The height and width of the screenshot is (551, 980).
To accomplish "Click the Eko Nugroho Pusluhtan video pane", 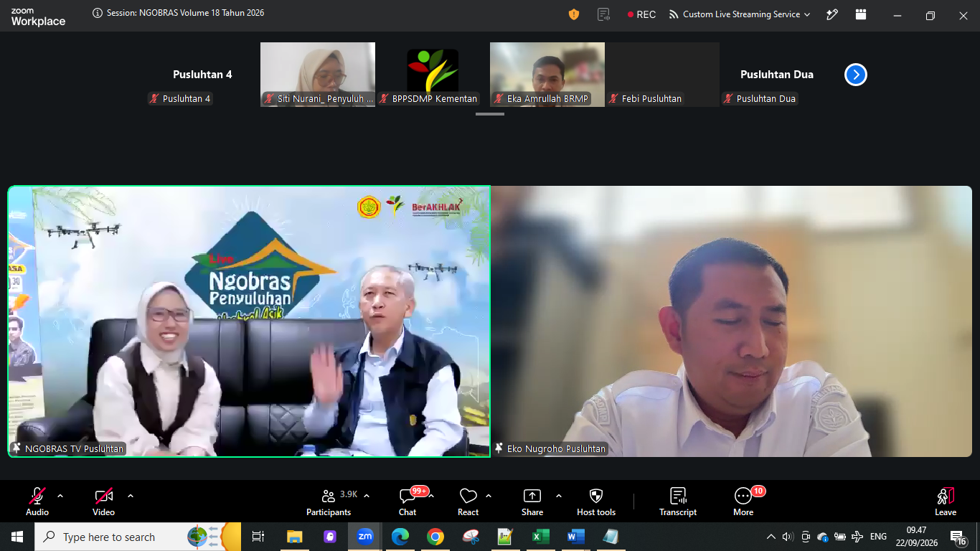I will (732, 321).
